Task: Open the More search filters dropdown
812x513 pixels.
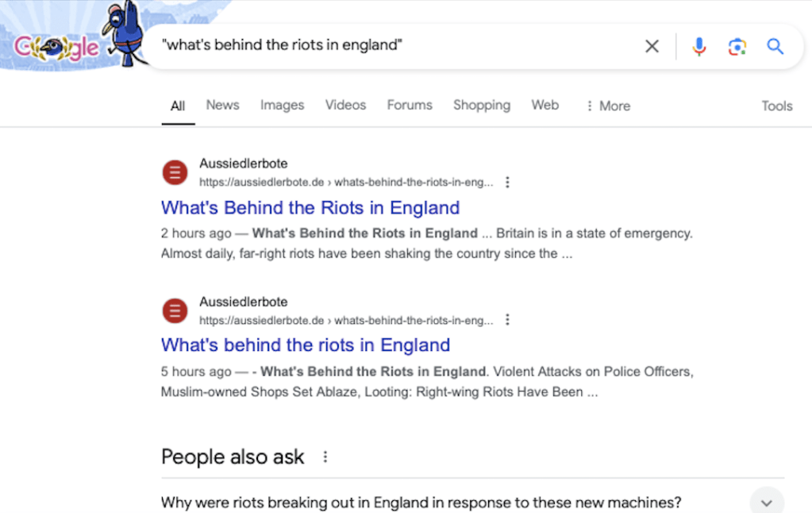Action: click(608, 106)
